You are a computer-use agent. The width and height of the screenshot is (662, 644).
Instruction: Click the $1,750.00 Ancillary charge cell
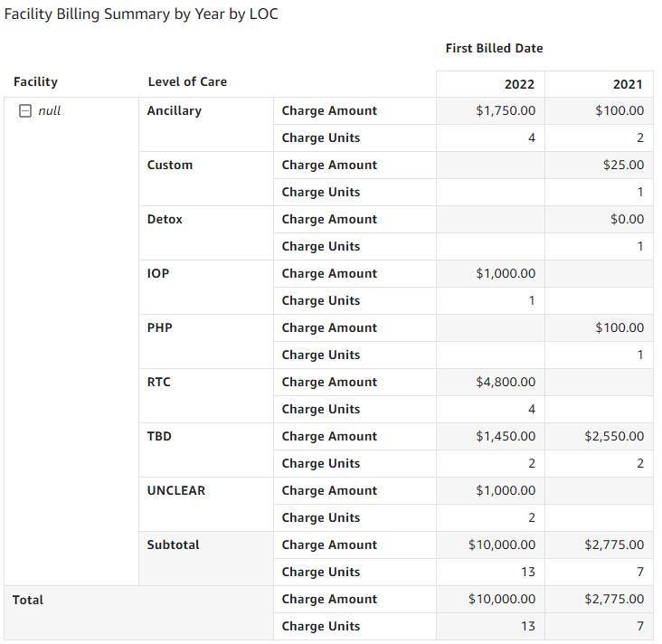pyautogui.click(x=506, y=111)
